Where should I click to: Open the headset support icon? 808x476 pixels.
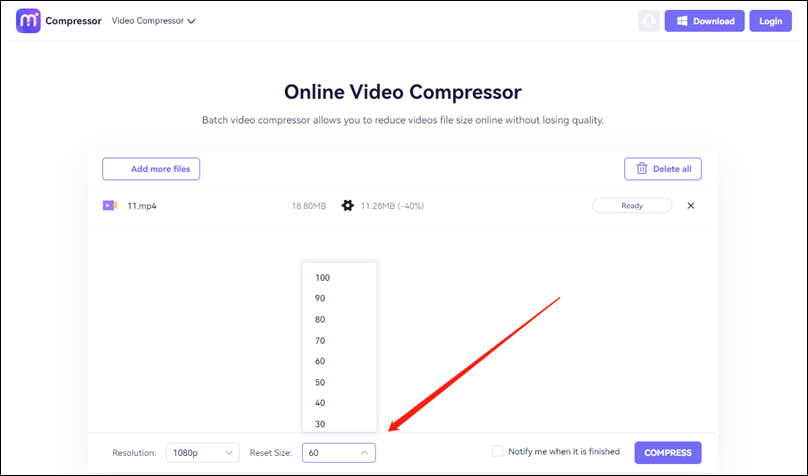648,21
